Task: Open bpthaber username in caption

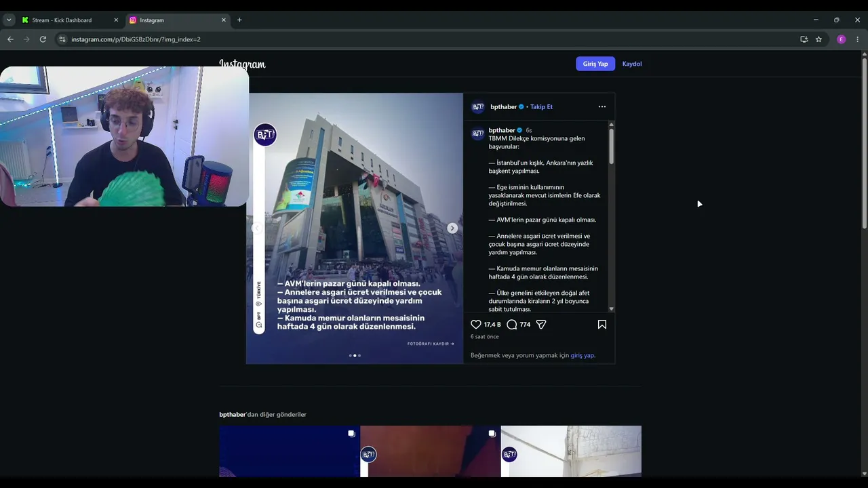Action: click(502, 130)
